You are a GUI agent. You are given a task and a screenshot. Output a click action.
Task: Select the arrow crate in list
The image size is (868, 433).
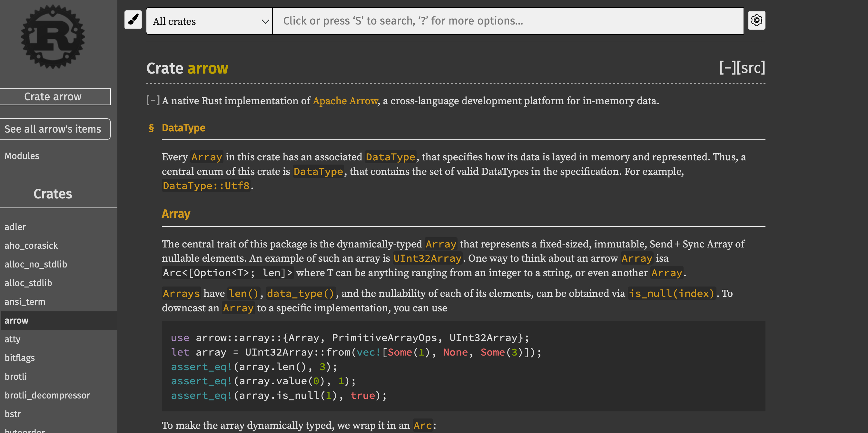point(59,320)
